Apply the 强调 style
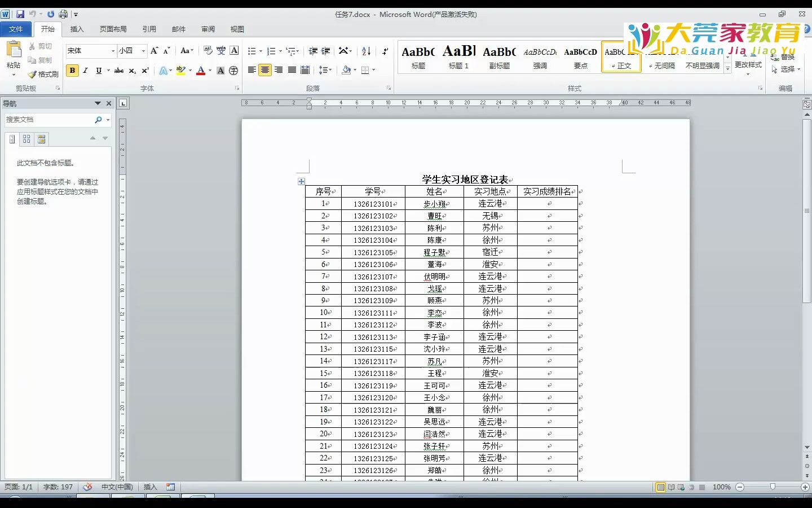 pyautogui.click(x=540, y=57)
